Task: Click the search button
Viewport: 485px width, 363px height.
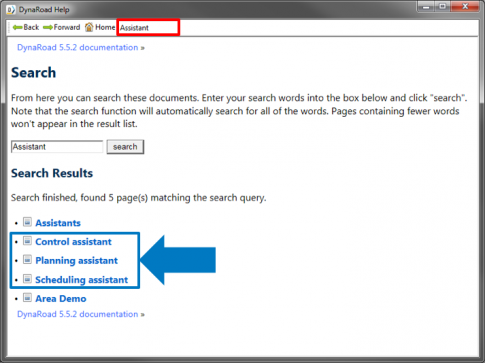Action: click(x=125, y=147)
